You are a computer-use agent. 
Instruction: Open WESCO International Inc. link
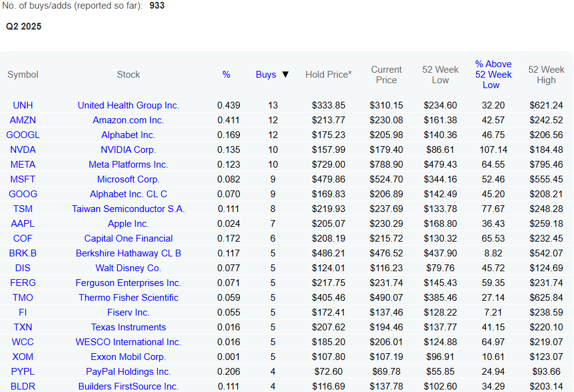pos(128,342)
